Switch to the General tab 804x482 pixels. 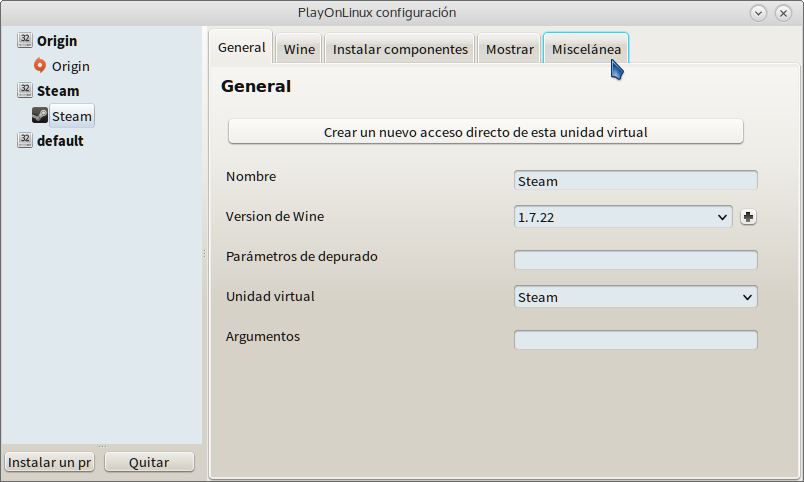click(242, 47)
